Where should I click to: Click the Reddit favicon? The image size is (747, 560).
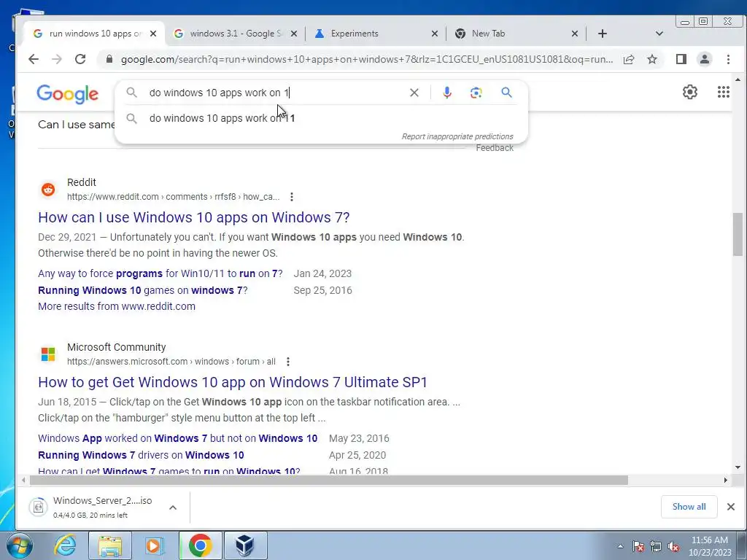[x=48, y=190]
